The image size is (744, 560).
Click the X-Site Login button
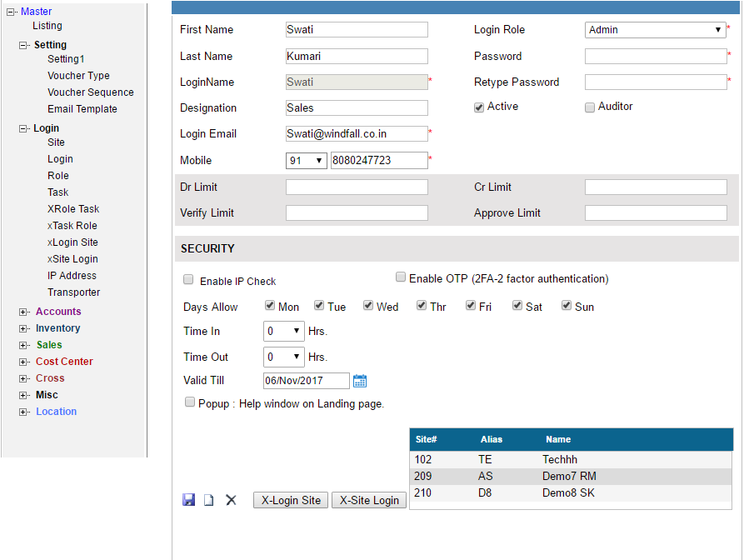pos(369,500)
